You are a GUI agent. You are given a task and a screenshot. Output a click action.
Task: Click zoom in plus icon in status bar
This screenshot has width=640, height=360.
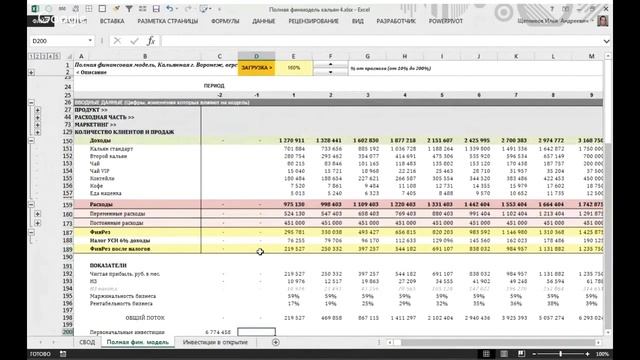click(x=587, y=354)
